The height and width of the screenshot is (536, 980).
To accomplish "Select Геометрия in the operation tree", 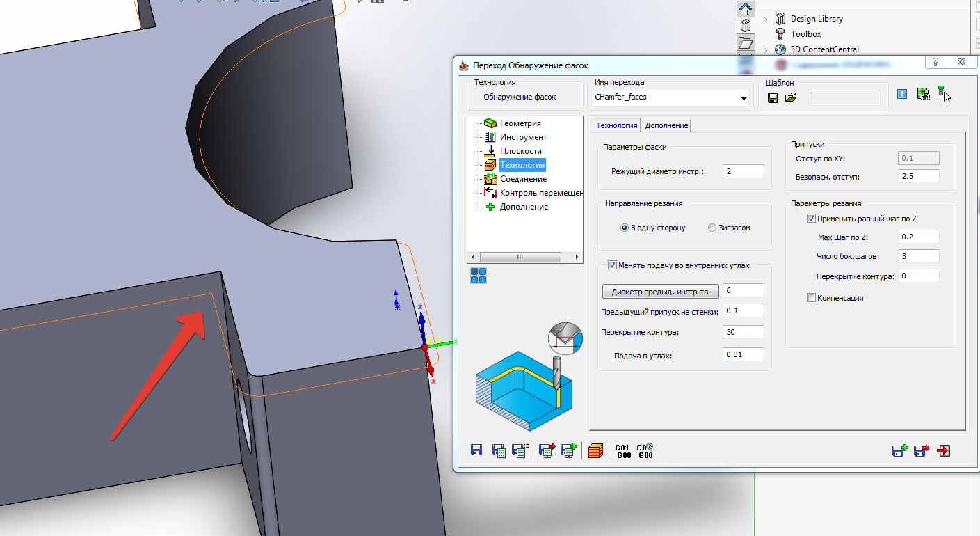I will tap(520, 123).
